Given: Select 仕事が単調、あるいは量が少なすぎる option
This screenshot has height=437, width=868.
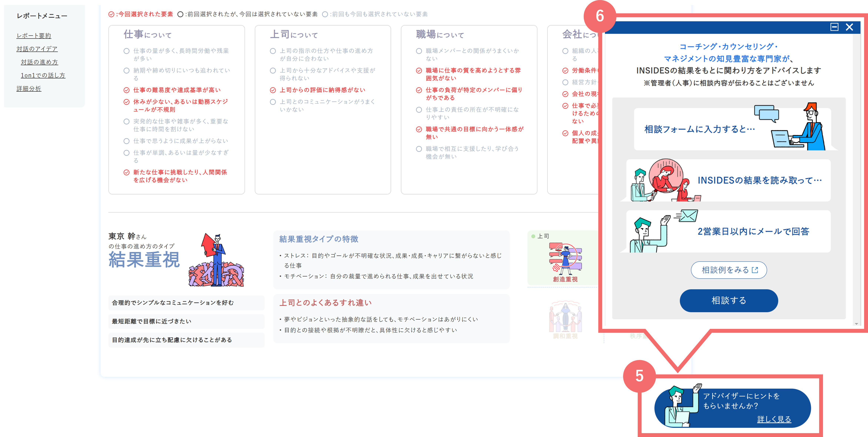Looking at the screenshot, I should pyautogui.click(x=176, y=156).
